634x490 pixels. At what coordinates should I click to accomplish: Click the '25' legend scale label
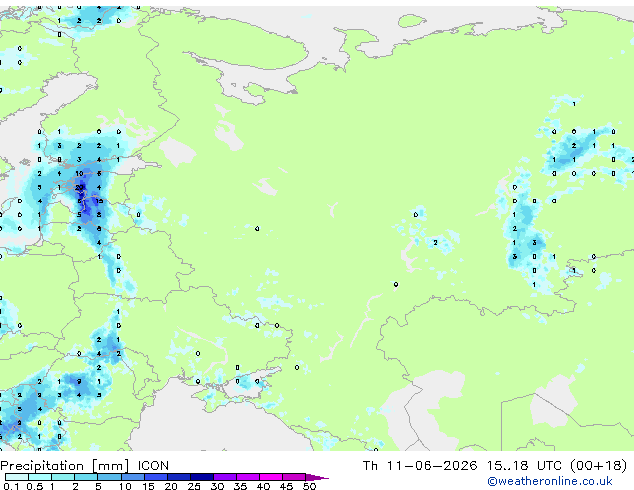tap(194, 486)
